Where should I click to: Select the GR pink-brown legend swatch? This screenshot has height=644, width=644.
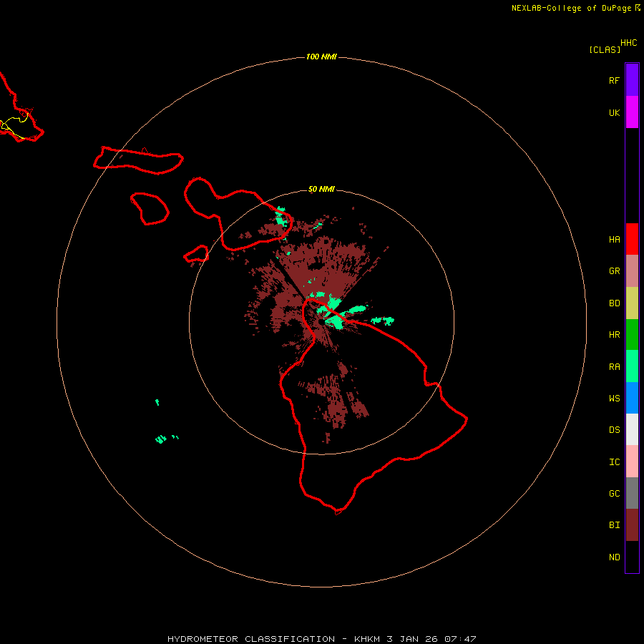coord(632,270)
